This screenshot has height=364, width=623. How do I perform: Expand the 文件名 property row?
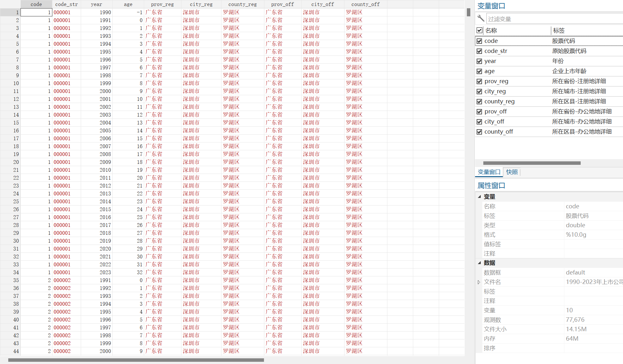pyautogui.click(x=479, y=282)
